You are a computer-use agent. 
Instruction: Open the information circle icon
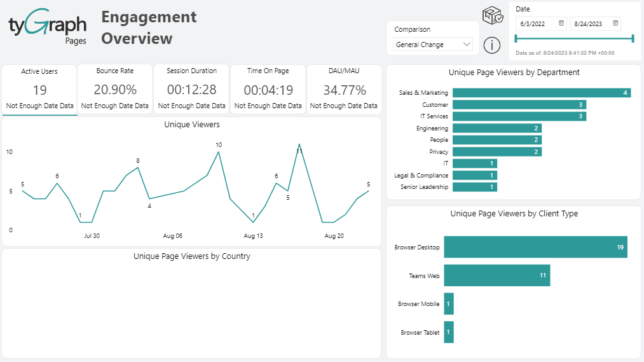(x=492, y=45)
